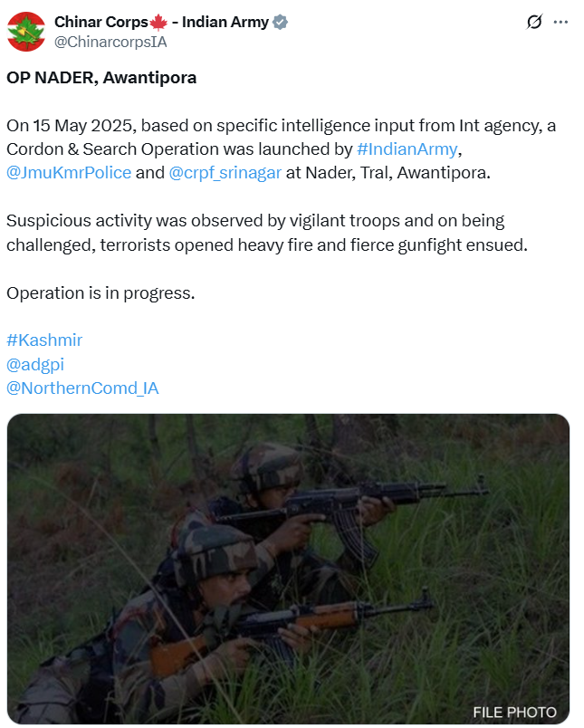Image resolution: width=584 pixels, height=728 pixels.
Task: Click the maple leaf emoji in name
Action: pyautogui.click(x=158, y=22)
